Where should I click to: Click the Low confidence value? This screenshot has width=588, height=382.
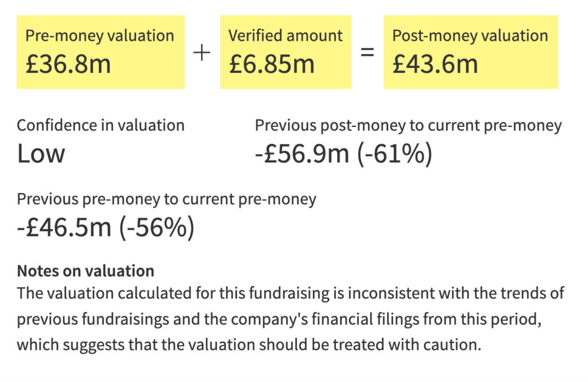point(41,153)
